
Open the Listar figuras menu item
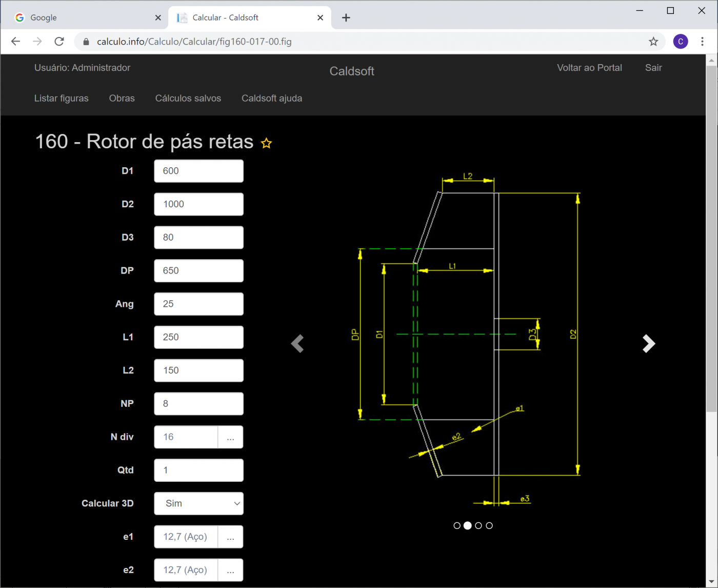[x=61, y=98]
